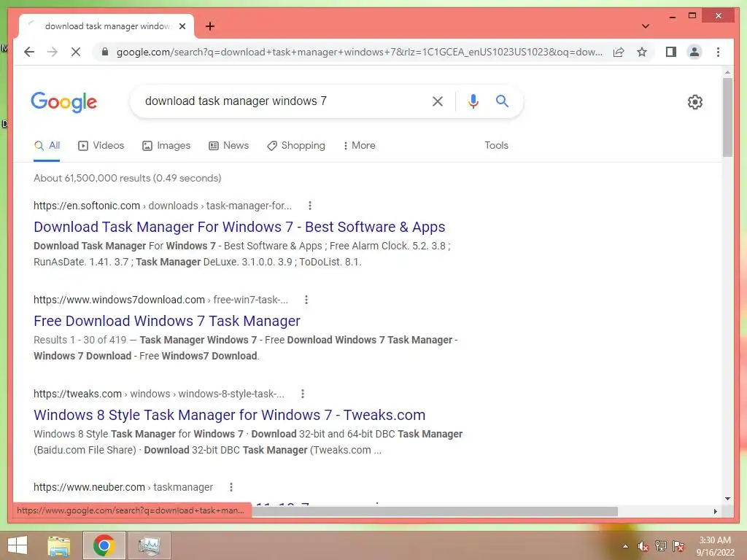Image resolution: width=747 pixels, height=560 pixels.
Task: Open Download Task Manager For Windows 7 link
Action: [x=239, y=227]
